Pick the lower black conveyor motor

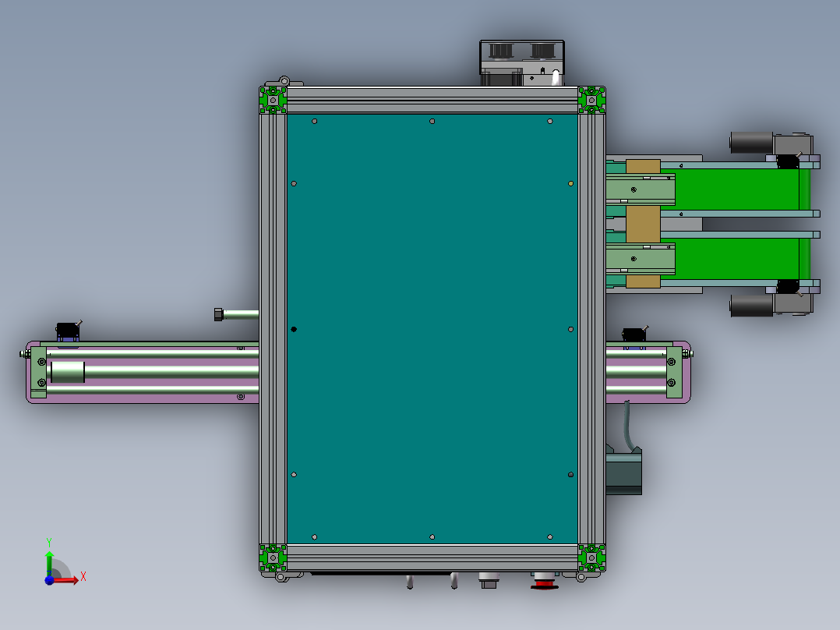pyautogui.click(x=752, y=306)
